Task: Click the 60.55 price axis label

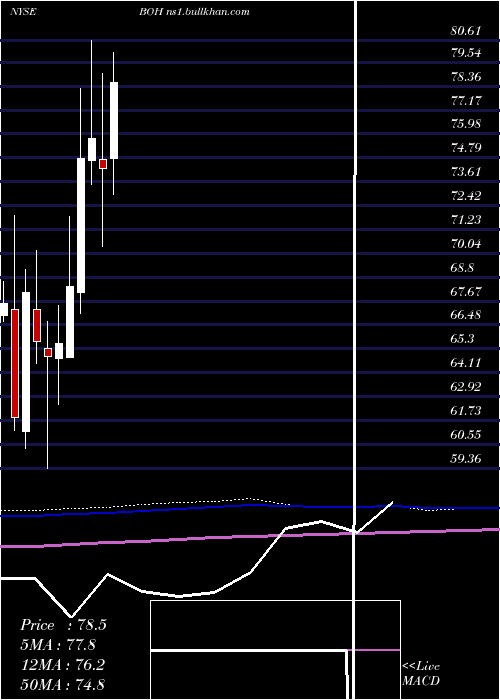Action: 466,435
